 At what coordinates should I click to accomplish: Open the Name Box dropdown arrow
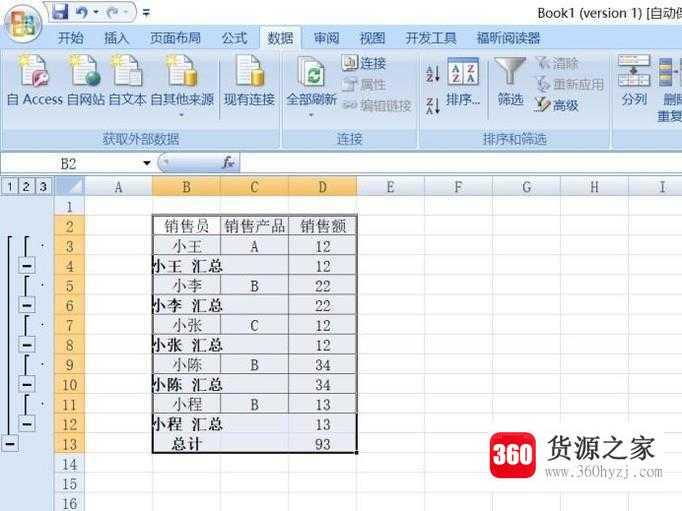pyautogui.click(x=147, y=164)
